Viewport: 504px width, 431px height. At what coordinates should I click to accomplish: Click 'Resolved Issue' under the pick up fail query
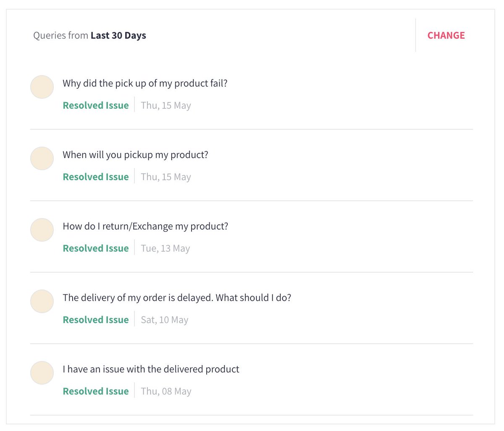[x=96, y=105]
